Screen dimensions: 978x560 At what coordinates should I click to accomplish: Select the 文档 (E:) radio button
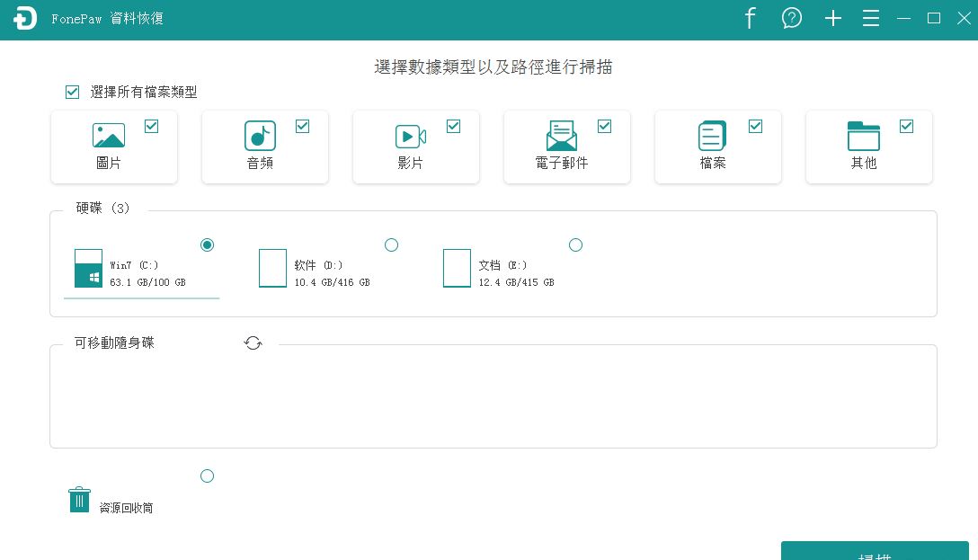click(x=575, y=245)
